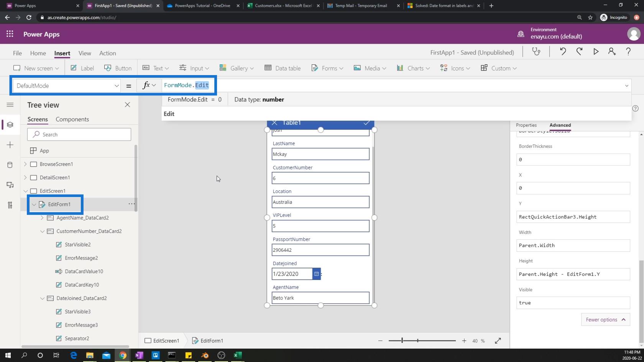Image resolution: width=644 pixels, height=362 pixels.
Task: Click the LastName field with Mckay
Action: (320, 154)
